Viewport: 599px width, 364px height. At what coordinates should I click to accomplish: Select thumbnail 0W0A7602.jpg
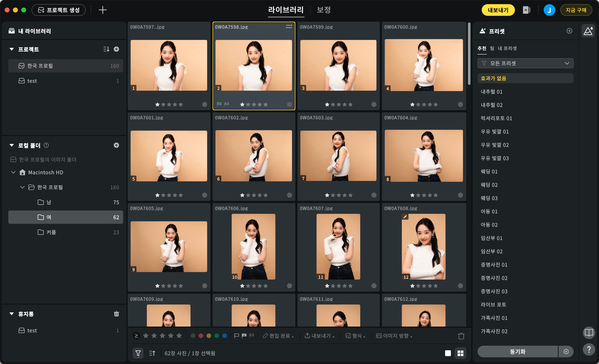coord(254,156)
